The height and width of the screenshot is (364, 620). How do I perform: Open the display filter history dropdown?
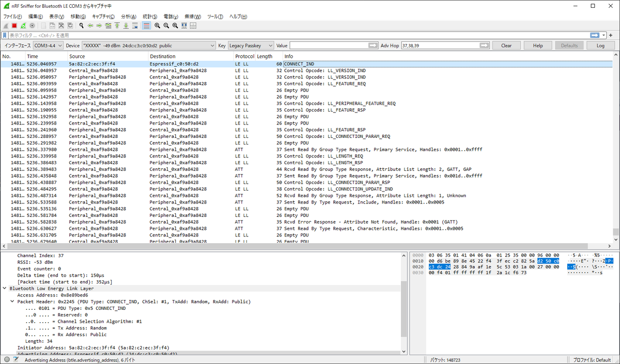coord(604,35)
